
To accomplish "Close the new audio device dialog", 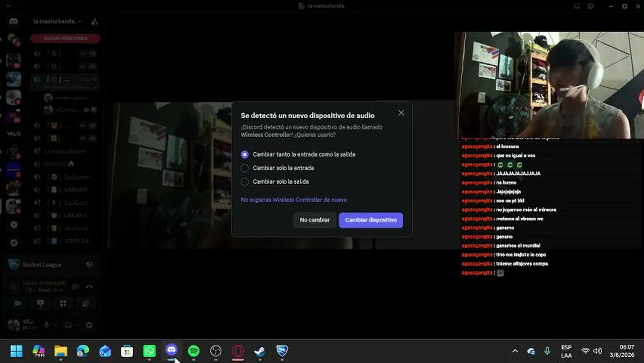I will coord(401,113).
